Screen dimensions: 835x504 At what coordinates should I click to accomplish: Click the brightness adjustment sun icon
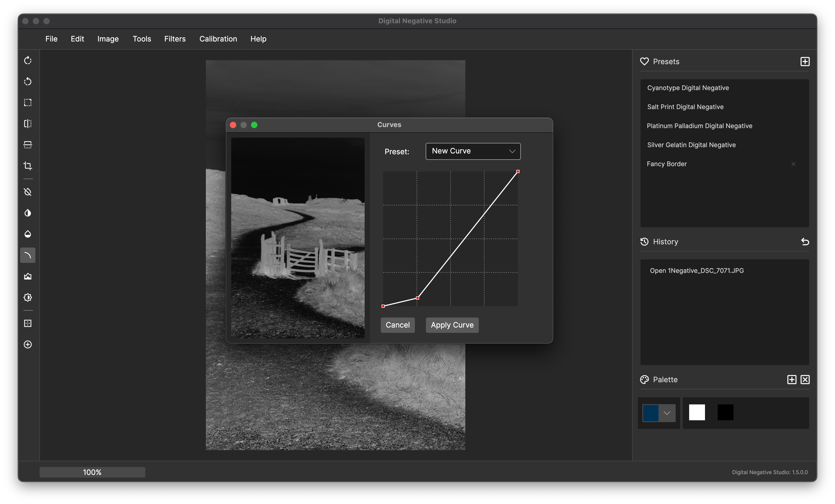click(28, 297)
